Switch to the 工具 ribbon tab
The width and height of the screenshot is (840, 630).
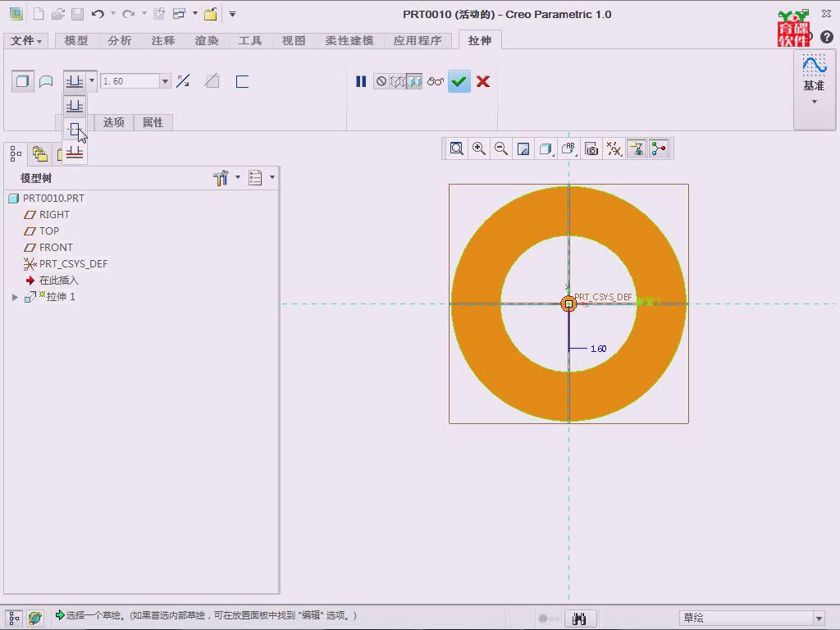(250, 41)
